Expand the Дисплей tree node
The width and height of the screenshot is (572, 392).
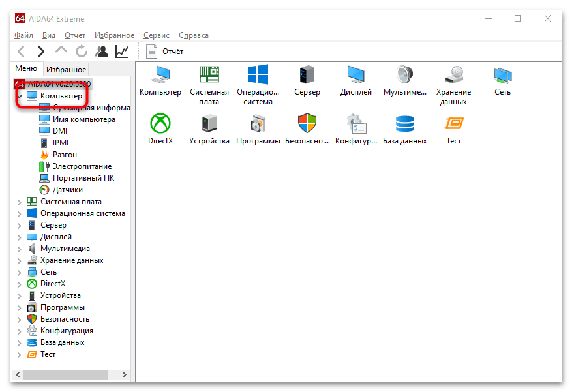pyautogui.click(x=20, y=237)
